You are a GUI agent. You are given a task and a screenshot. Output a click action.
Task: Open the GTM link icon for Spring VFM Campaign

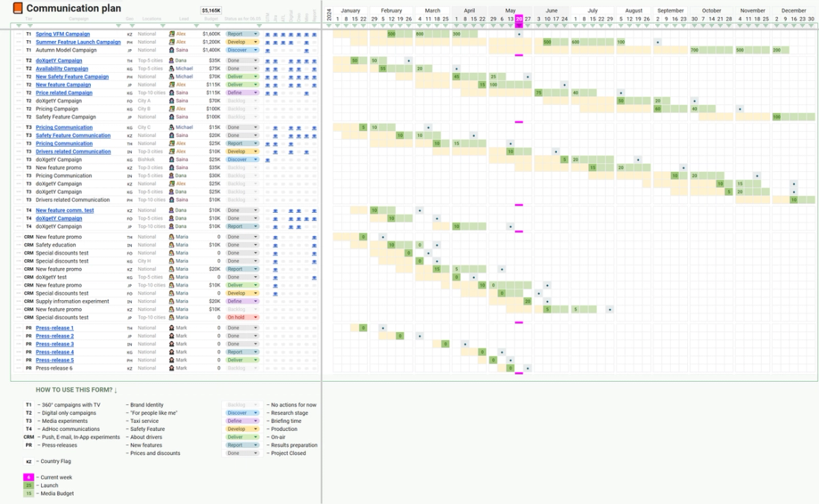(x=268, y=34)
